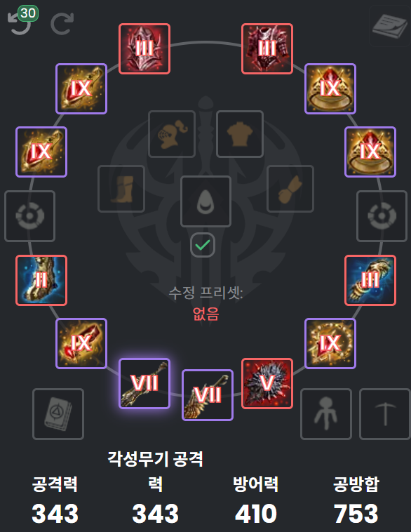Select the spiky awakening weapon slot V

[267, 383]
